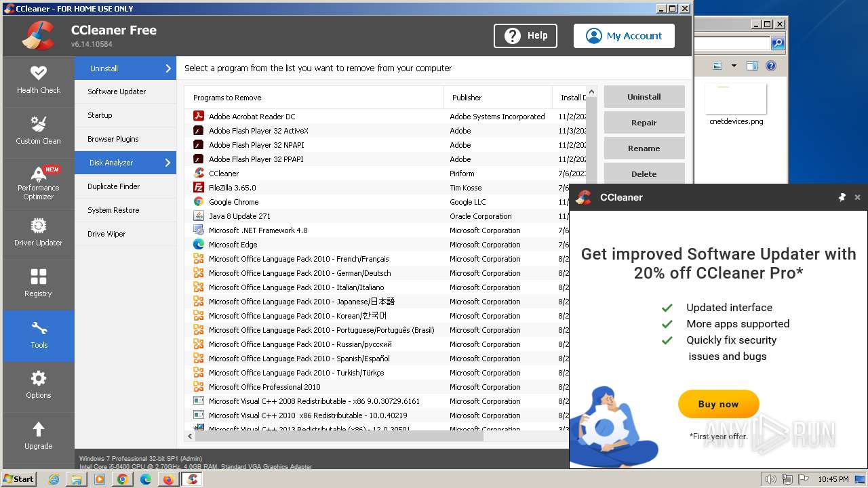Open the Custom Clean section
Image resolution: width=868 pixels, height=488 pixels.
39,132
